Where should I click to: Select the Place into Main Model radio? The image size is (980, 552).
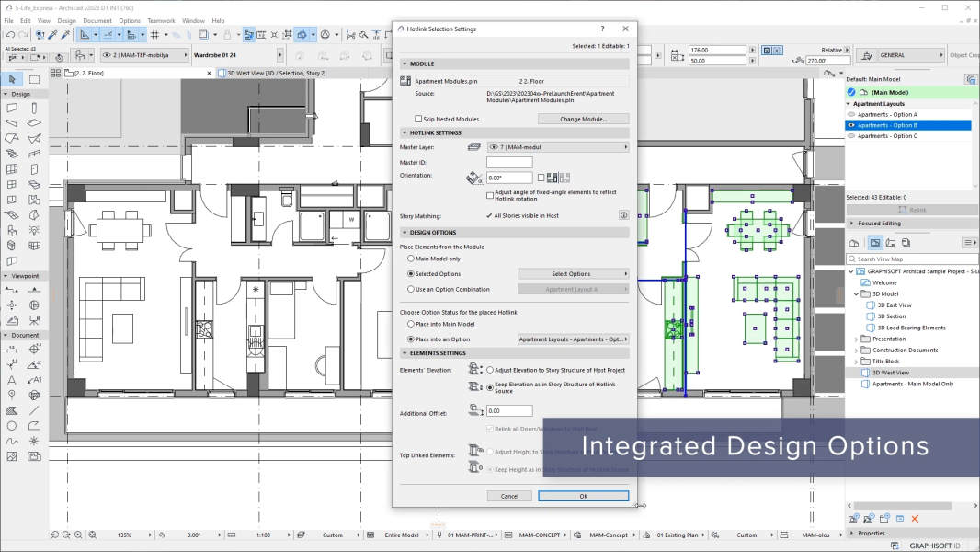(411, 324)
